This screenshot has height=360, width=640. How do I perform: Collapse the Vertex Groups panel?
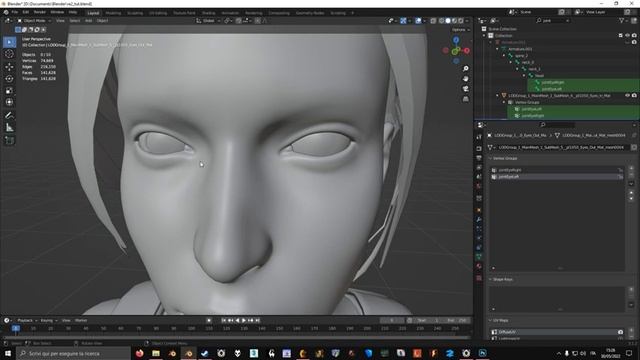click(490, 158)
